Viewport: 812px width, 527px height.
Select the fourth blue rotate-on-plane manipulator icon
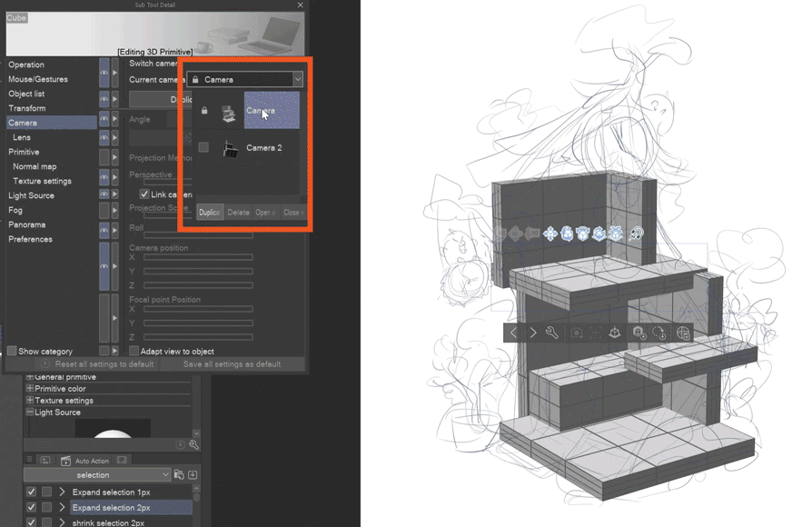coord(599,234)
